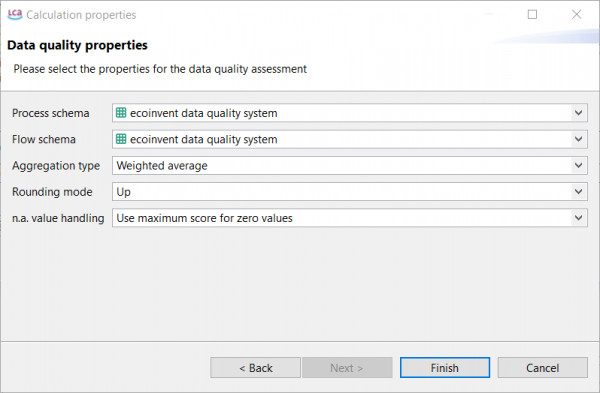600x393 pixels.
Task: Expand the Flow schema dropdown arrow
Action: (578, 139)
